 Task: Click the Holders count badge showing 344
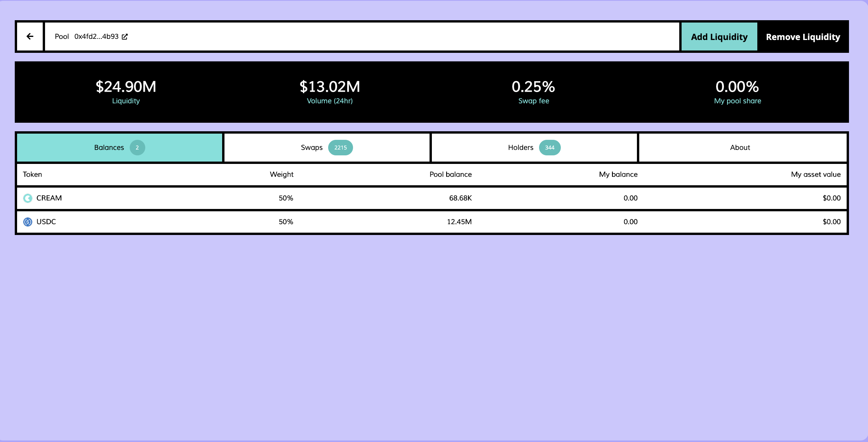pyautogui.click(x=550, y=148)
